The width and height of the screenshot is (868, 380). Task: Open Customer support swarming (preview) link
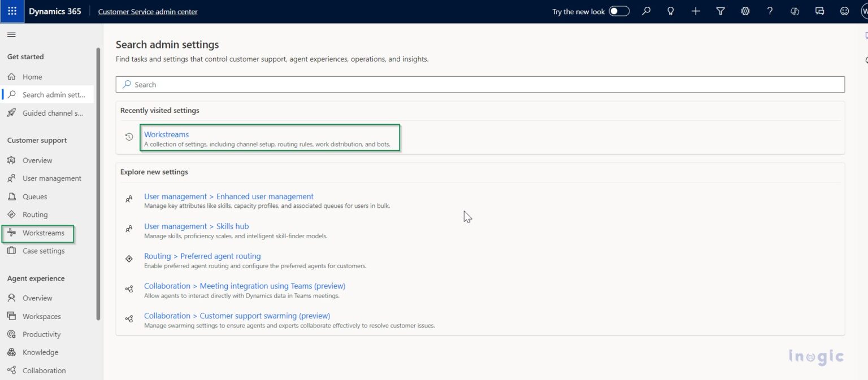coord(237,316)
